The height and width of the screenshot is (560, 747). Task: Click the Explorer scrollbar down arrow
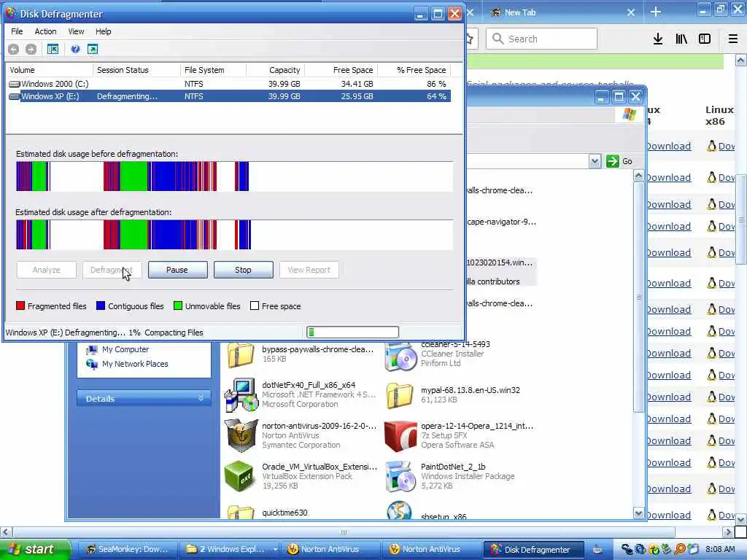(638, 513)
